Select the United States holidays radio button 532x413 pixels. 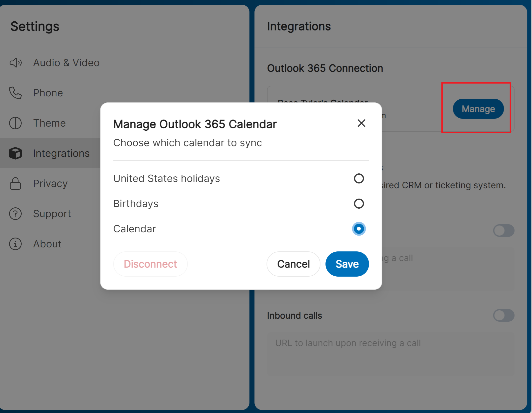(x=359, y=178)
